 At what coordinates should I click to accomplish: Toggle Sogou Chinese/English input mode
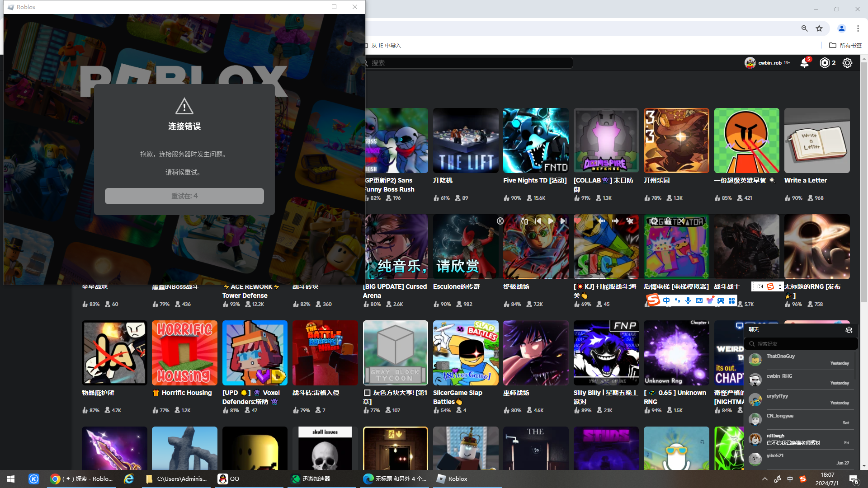tap(666, 300)
